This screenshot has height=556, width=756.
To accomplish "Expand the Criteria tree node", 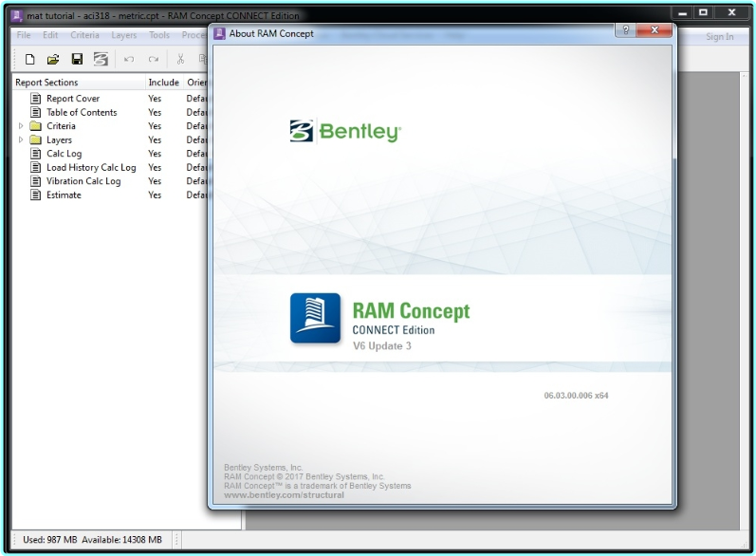I will pyautogui.click(x=21, y=126).
